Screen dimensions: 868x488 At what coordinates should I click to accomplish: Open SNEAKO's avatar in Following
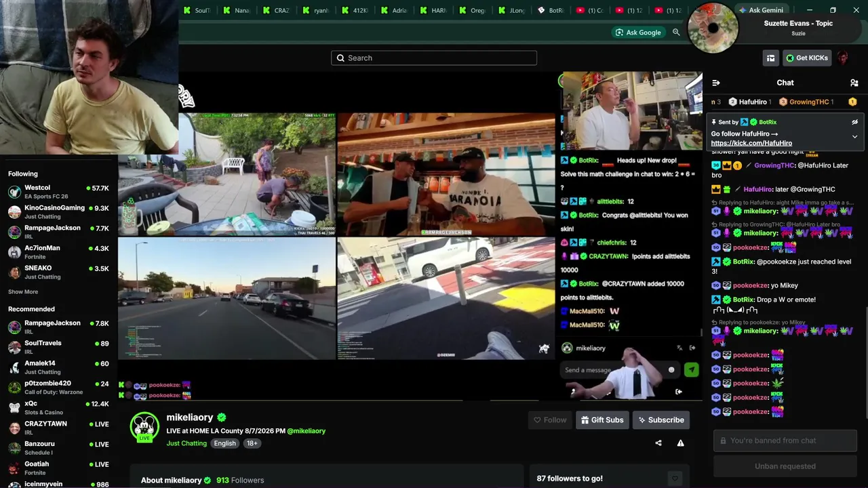point(14,272)
